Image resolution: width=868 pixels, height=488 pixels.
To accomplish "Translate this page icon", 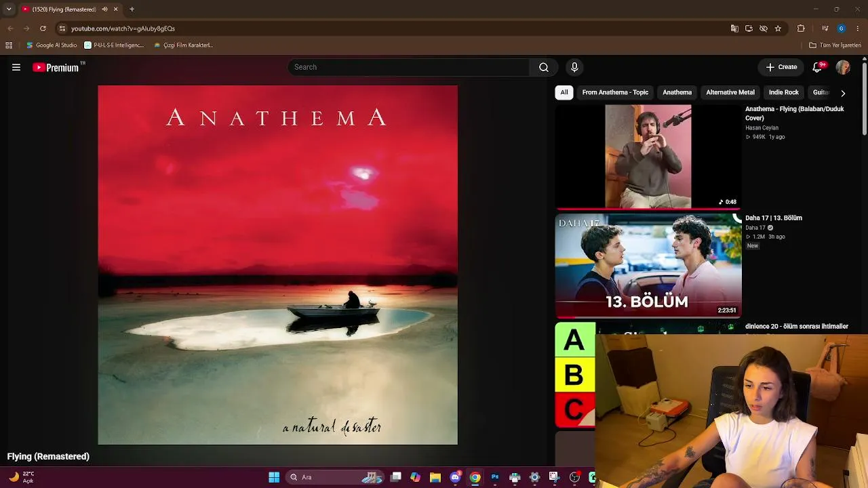I will pos(734,28).
